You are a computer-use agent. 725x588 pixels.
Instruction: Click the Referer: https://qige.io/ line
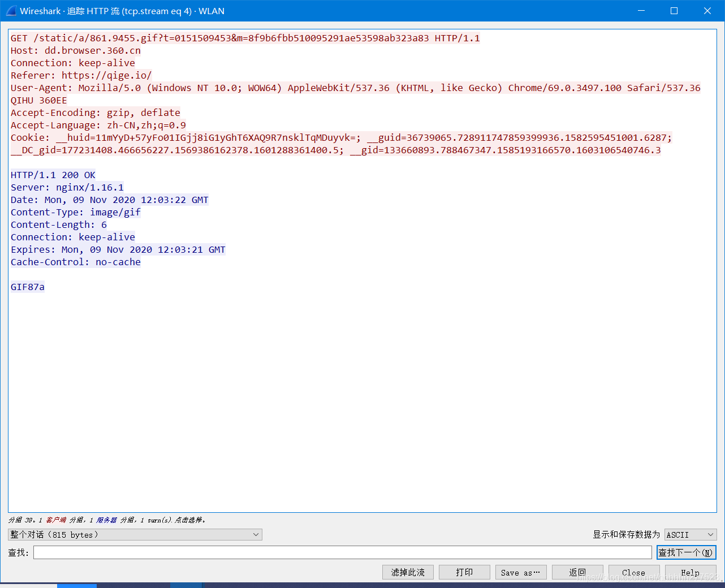click(81, 75)
